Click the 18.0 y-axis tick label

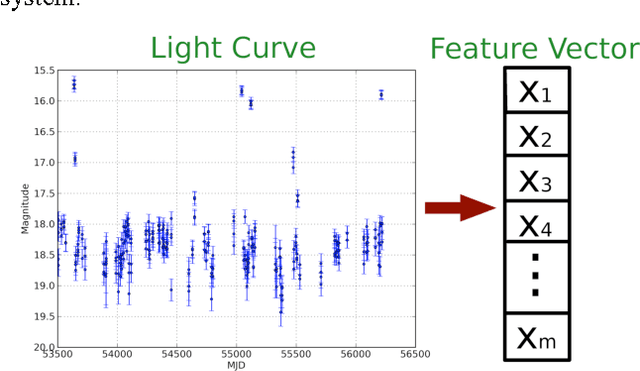tap(44, 224)
